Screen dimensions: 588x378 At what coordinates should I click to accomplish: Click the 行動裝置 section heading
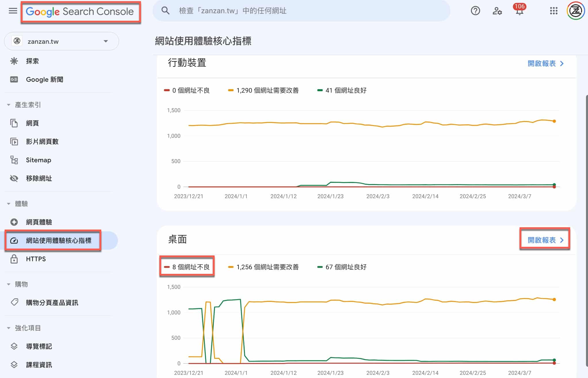click(x=187, y=63)
